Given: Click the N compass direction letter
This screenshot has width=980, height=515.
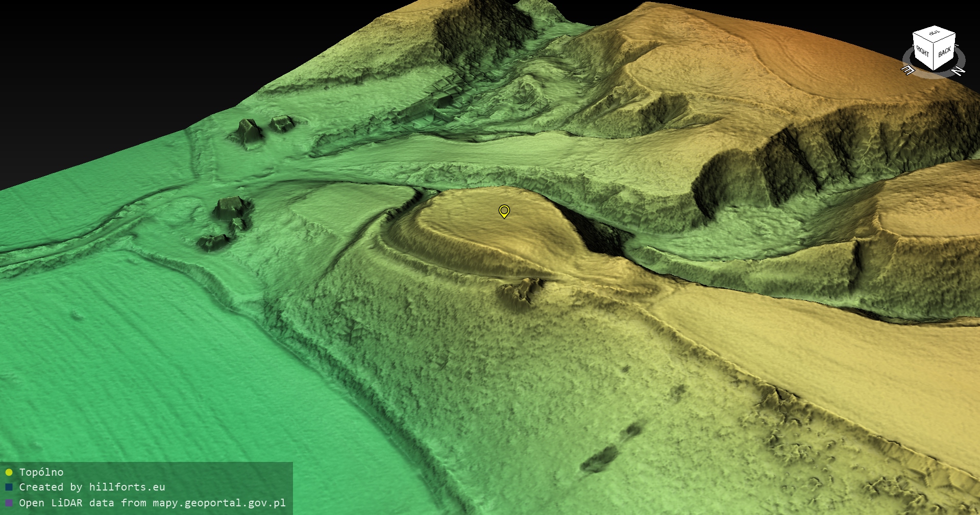Looking at the screenshot, I should coord(958,71).
